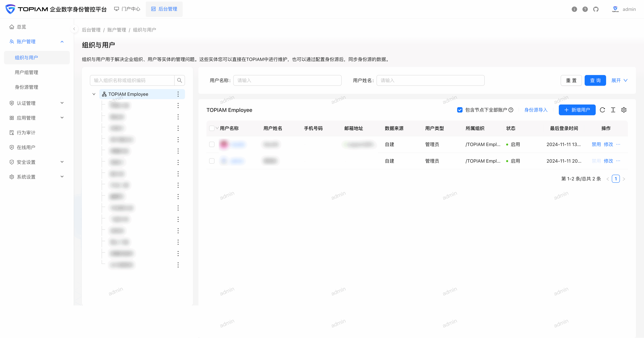The image size is (644, 346).
Task: Toggle 包含节点下全部账户 checkbox
Action: click(460, 110)
